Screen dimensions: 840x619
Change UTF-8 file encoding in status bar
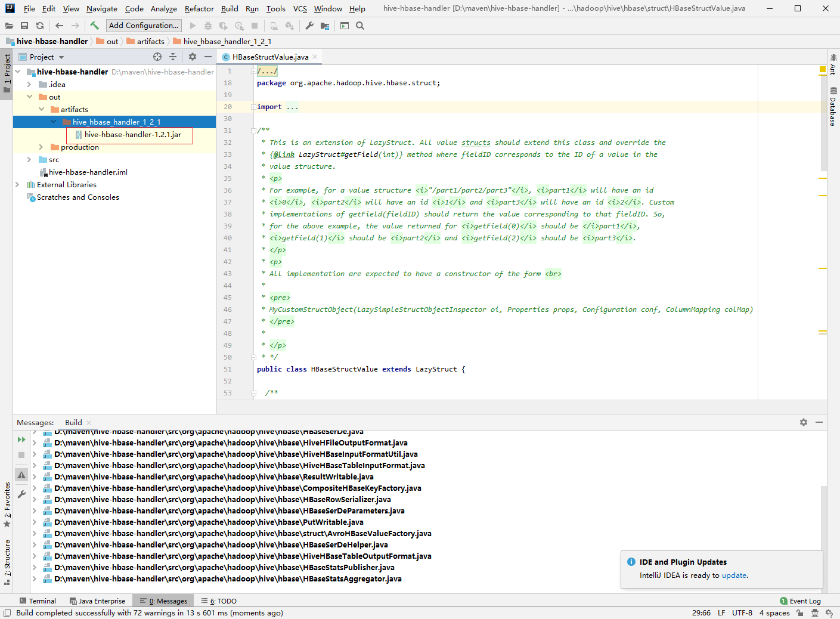pos(742,613)
